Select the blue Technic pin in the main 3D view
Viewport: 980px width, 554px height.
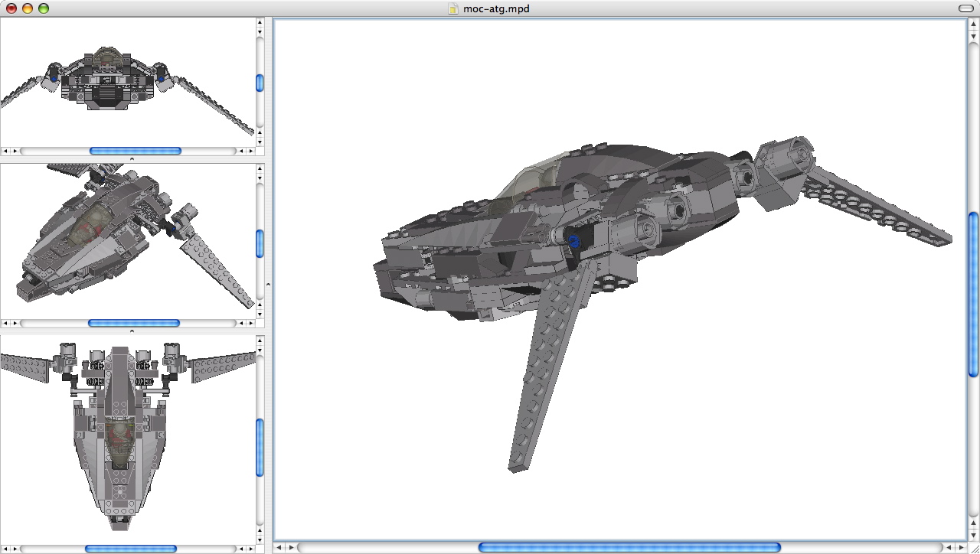pos(573,241)
